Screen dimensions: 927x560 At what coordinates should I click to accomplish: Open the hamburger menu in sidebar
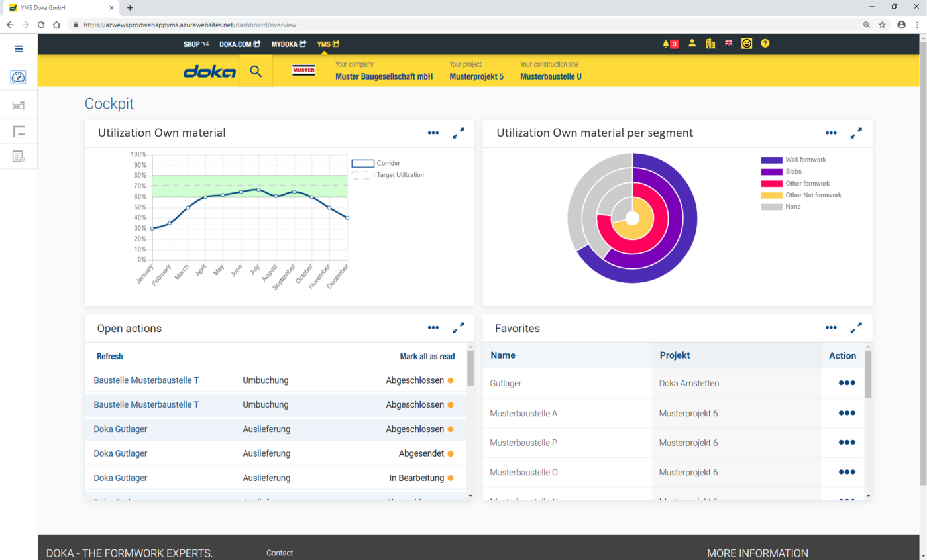point(19,49)
